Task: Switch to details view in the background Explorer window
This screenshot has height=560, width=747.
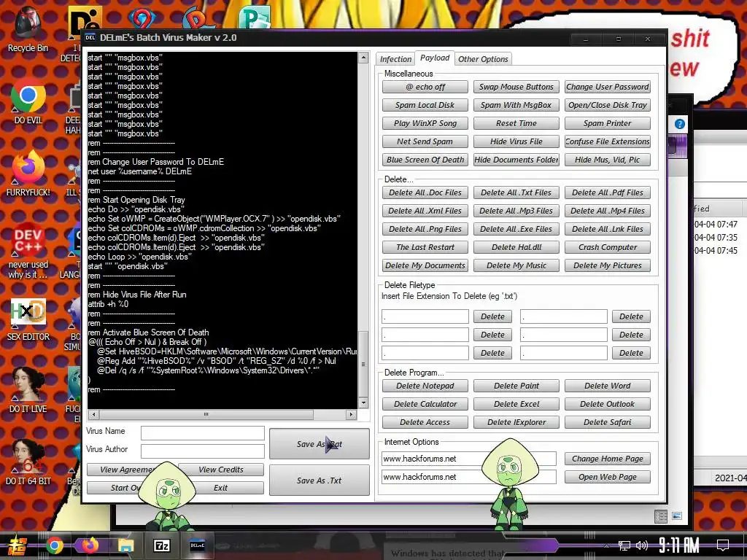Action: 661,517
